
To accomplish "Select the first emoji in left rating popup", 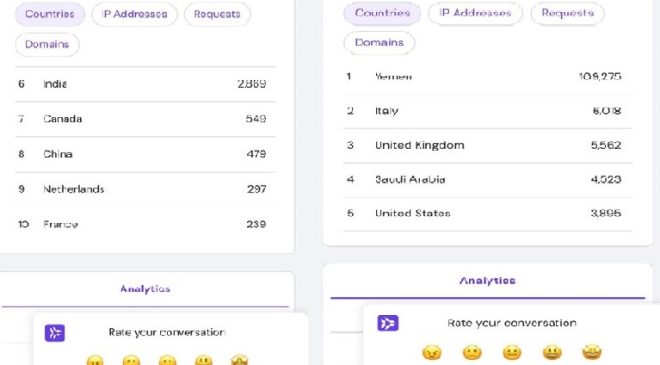I will [95, 360].
